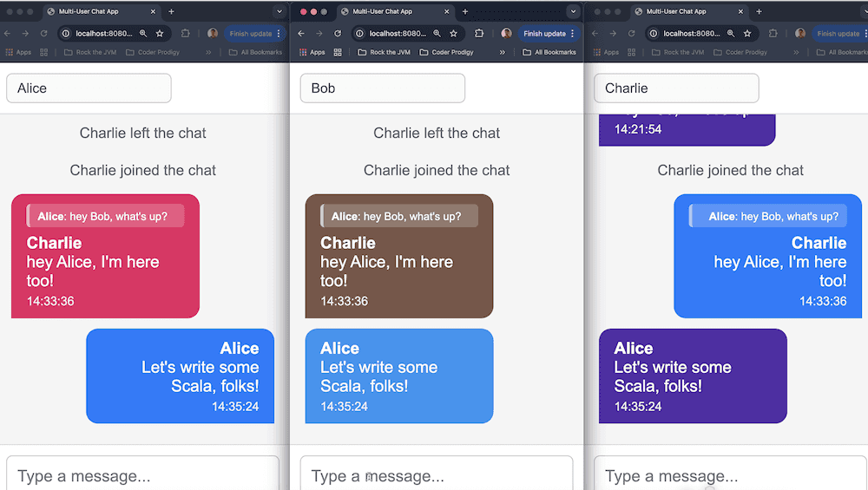Image resolution: width=868 pixels, height=490 pixels.
Task: Open the profile avatar in Bob's window
Action: [506, 34]
